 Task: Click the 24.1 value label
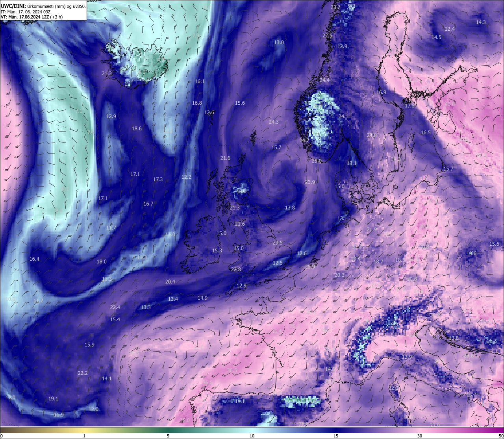343,116
